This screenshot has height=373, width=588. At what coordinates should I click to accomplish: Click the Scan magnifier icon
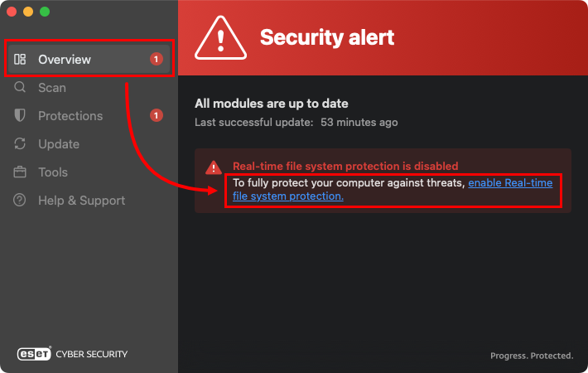pos(21,87)
